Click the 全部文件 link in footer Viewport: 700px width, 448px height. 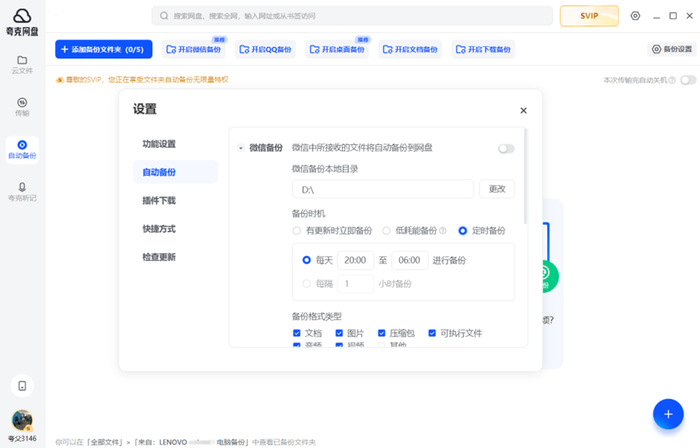point(105,442)
